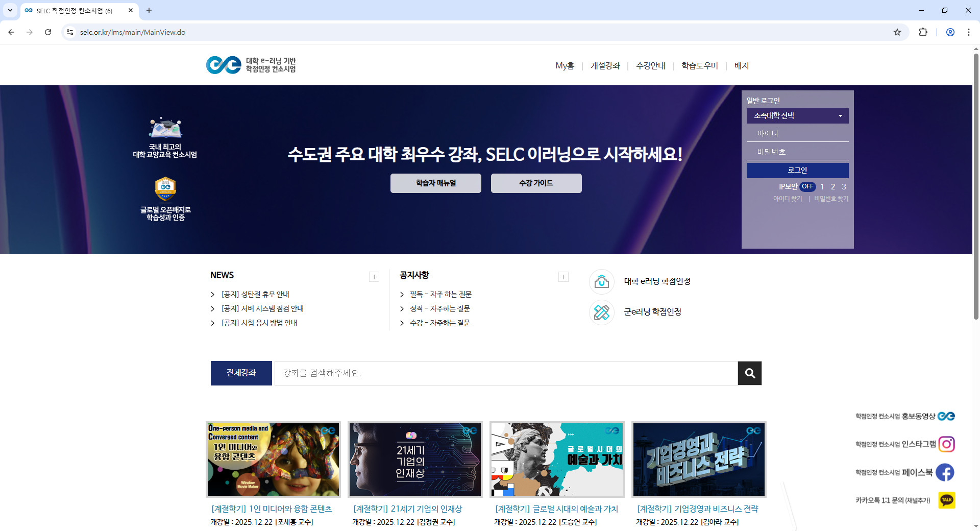Image resolution: width=980 pixels, height=531 pixels.
Task: Open Chrome three-dot menu
Action: 969,32
